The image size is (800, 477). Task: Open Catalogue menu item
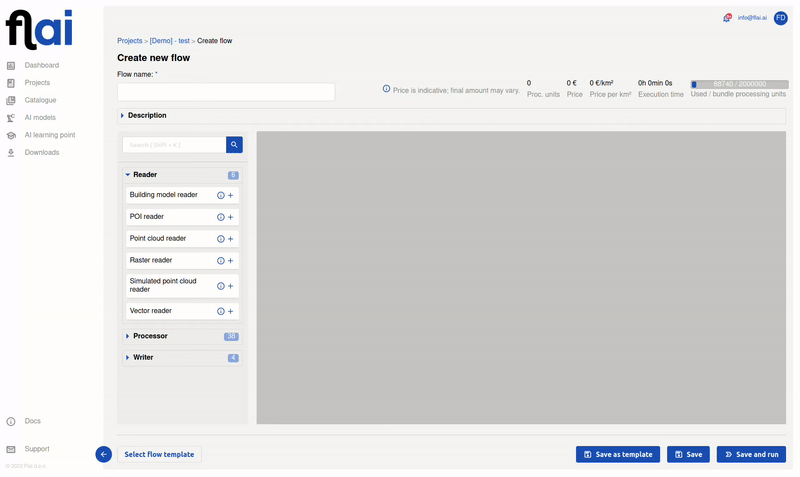tap(40, 101)
